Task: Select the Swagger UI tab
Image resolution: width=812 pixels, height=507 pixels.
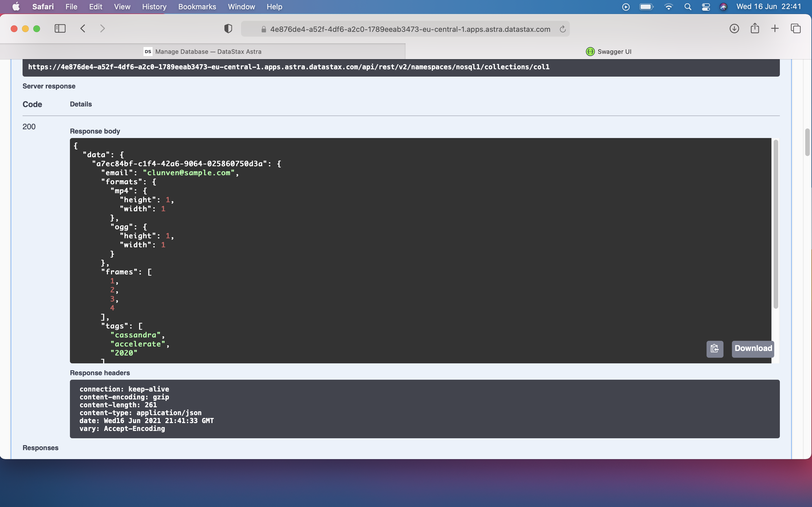Action: 609,51
